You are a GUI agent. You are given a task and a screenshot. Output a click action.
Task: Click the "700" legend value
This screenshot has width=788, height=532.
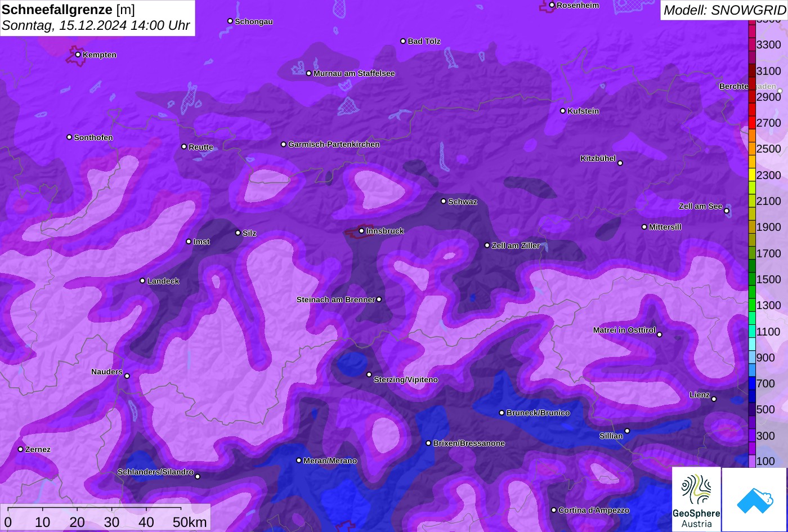point(765,383)
